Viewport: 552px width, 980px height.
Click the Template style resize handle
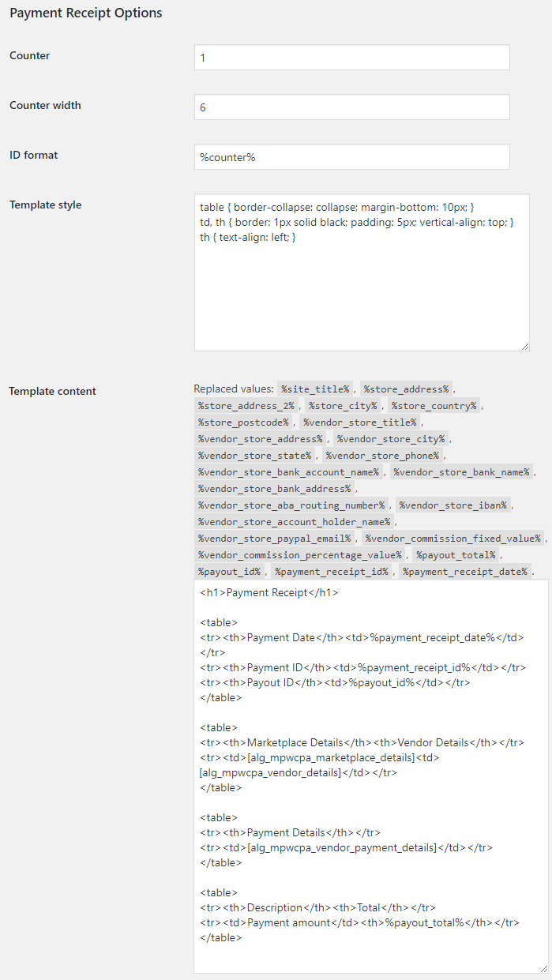pos(524,346)
